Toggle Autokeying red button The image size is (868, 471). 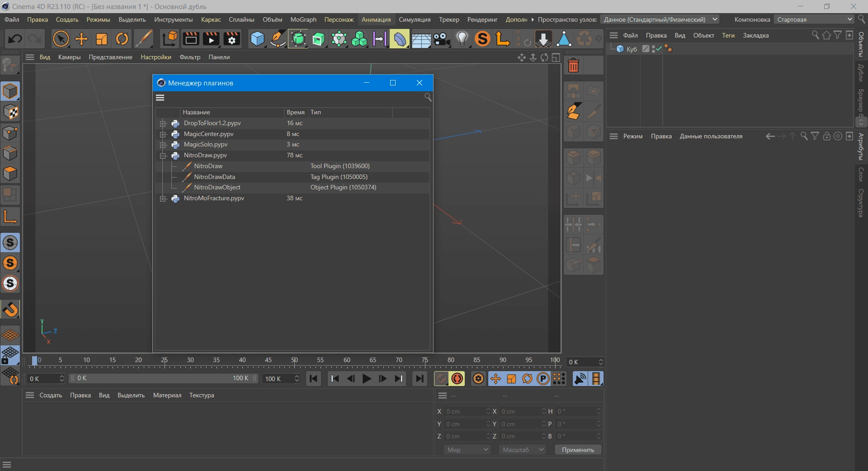coord(457,379)
